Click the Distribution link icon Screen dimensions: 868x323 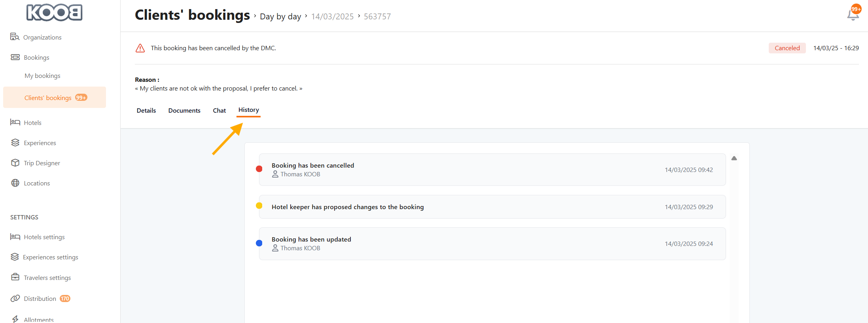point(15,298)
